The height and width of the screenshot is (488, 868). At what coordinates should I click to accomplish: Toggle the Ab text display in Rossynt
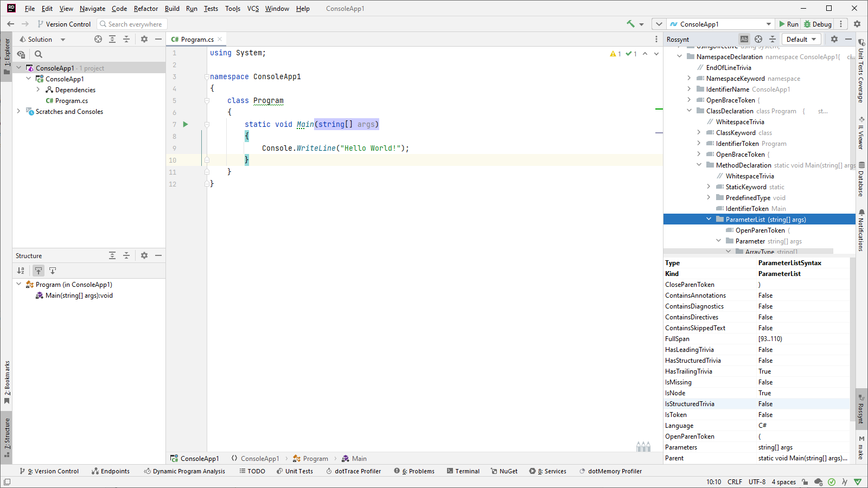tap(744, 39)
